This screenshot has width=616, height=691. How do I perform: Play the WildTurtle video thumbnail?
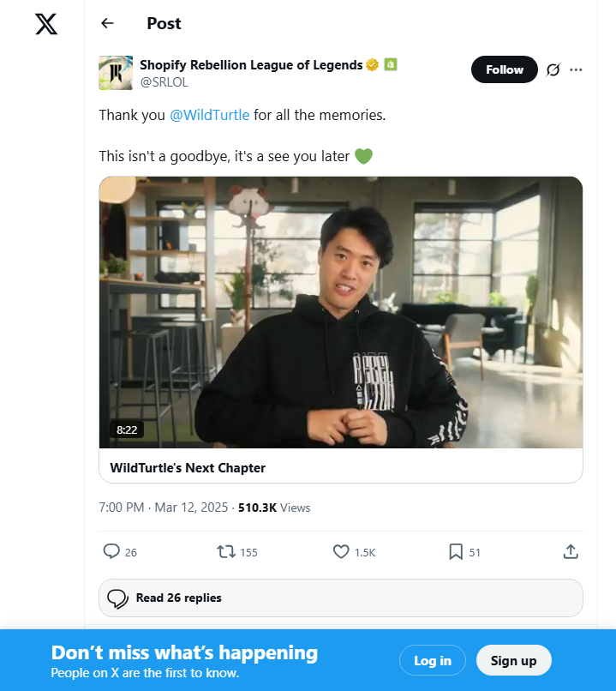(340, 312)
